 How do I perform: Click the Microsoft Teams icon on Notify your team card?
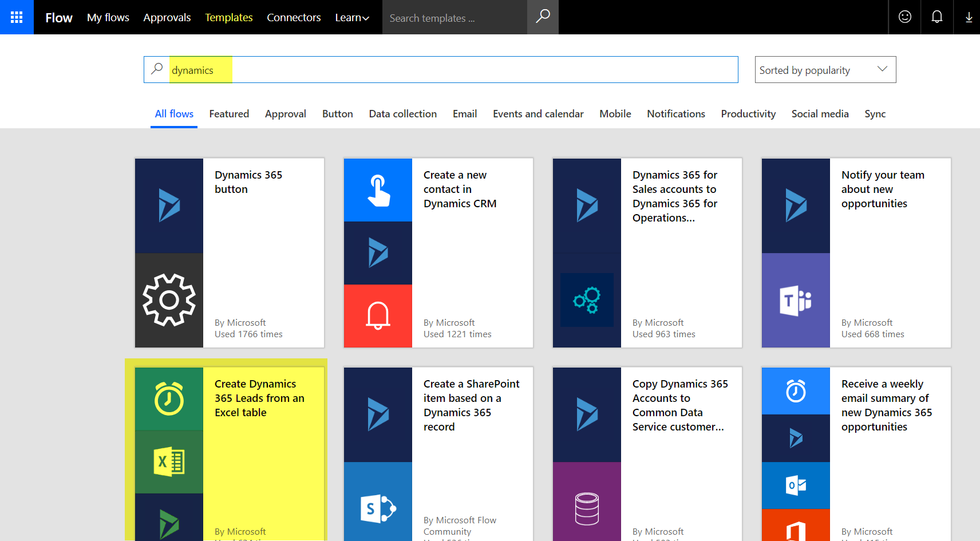(x=796, y=300)
